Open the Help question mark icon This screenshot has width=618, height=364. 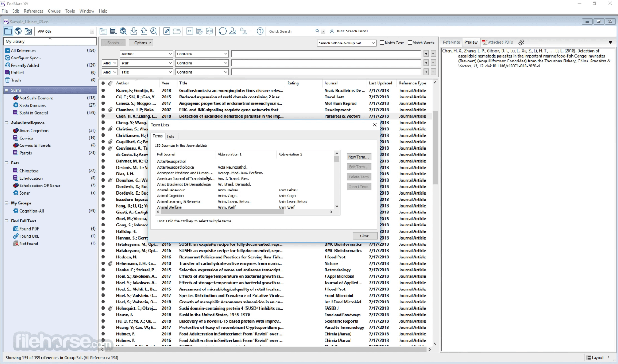(x=260, y=31)
